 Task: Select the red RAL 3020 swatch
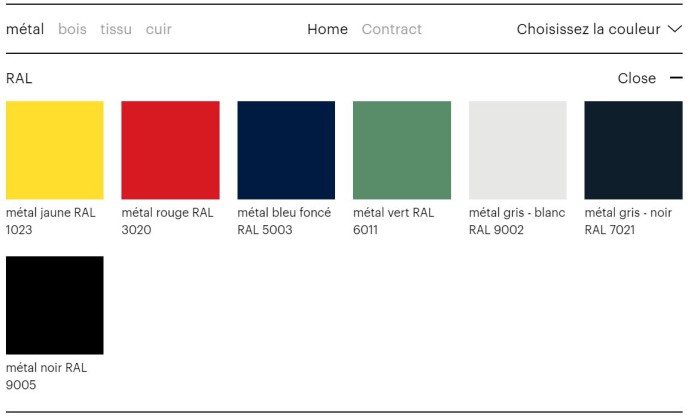tap(170, 150)
